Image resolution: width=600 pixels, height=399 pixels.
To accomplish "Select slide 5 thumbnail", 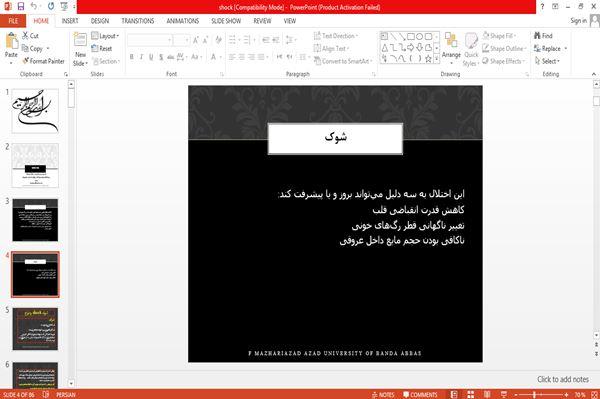I will click(35, 329).
